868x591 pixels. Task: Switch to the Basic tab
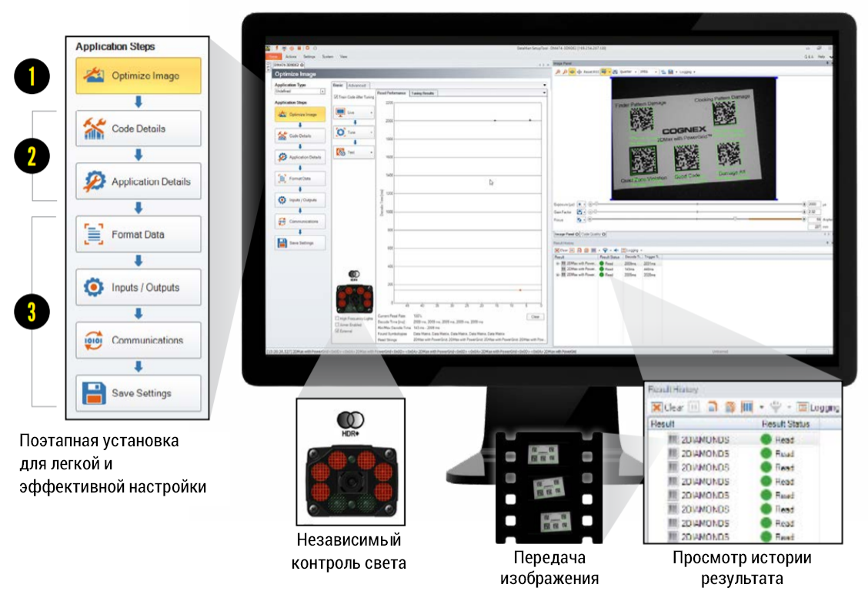(339, 85)
